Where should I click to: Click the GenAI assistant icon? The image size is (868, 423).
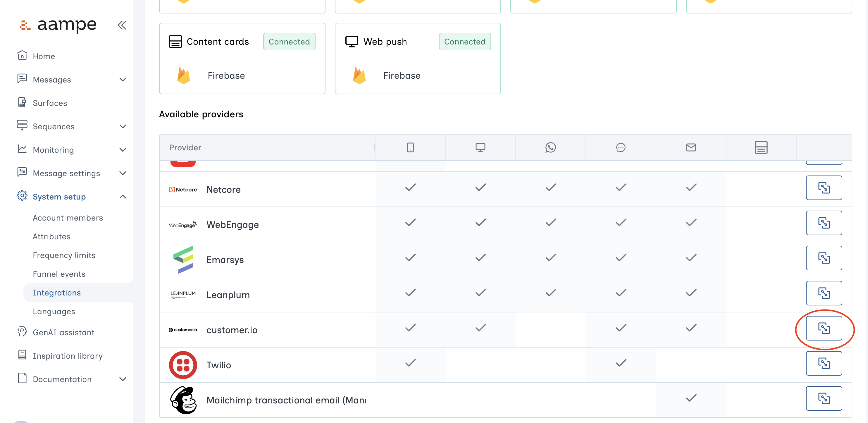pyautogui.click(x=22, y=332)
